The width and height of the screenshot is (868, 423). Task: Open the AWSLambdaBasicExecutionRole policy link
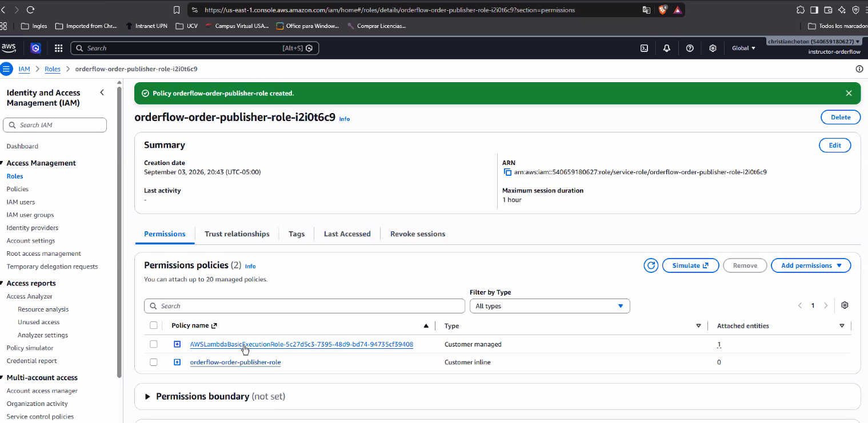pyautogui.click(x=302, y=344)
